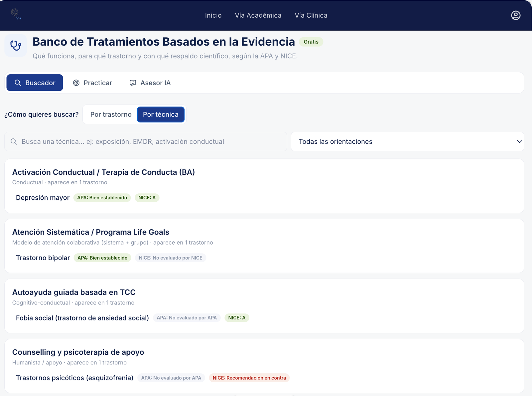Click the Banco de Tratamientos Basados en la Evidencia heading
The height and width of the screenshot is (396, 532).
pyautogui.click(x=164, y=42)
